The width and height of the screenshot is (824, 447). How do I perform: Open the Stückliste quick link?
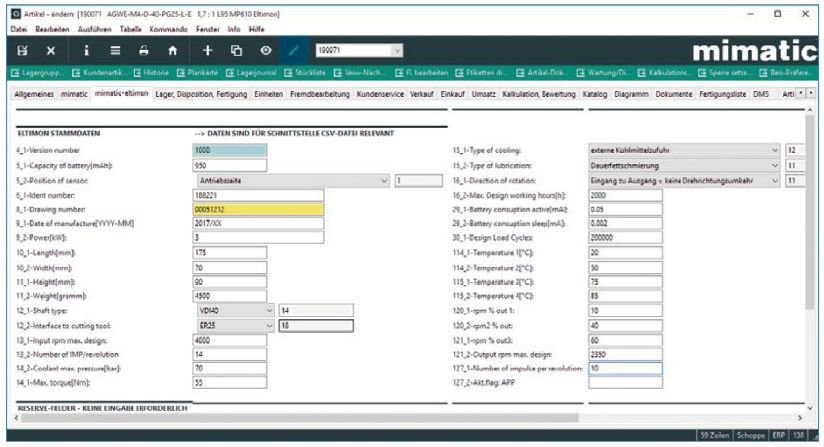point(305,72)
